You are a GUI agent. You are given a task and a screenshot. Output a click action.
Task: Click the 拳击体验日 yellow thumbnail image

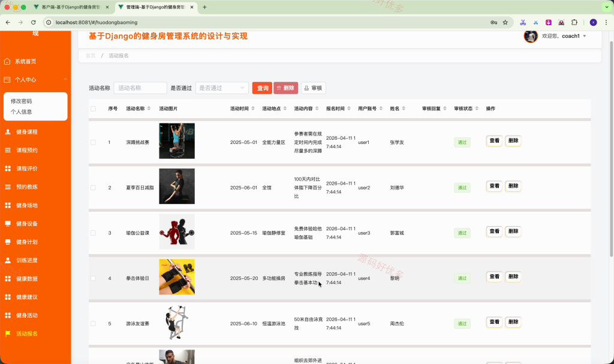click(177, 277)
